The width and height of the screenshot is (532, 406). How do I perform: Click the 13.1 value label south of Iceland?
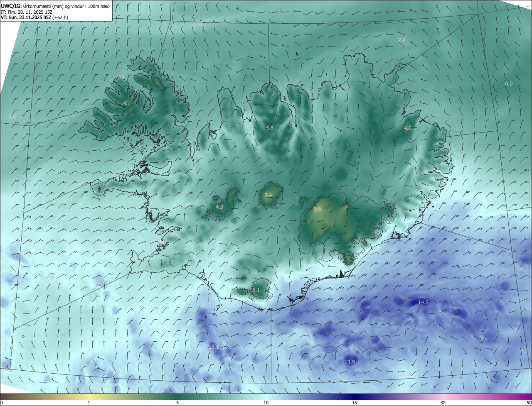click(x=213, y=347)
